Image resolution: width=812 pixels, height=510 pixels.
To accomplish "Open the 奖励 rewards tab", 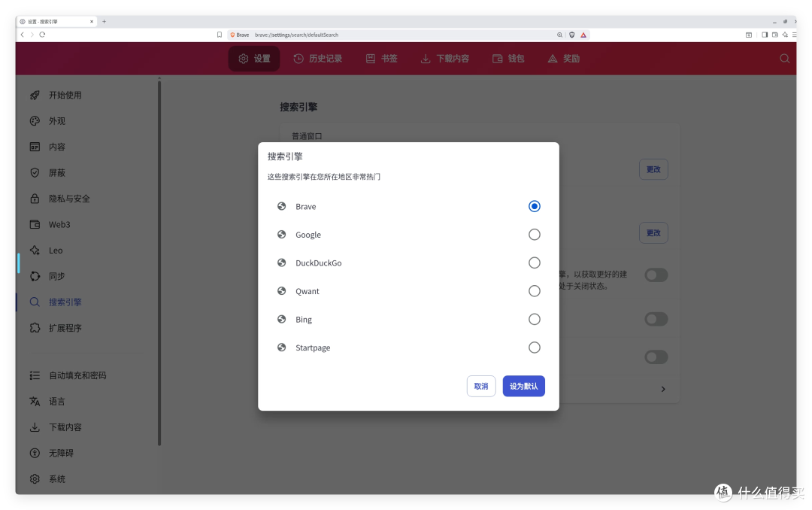I will point(563,59).
